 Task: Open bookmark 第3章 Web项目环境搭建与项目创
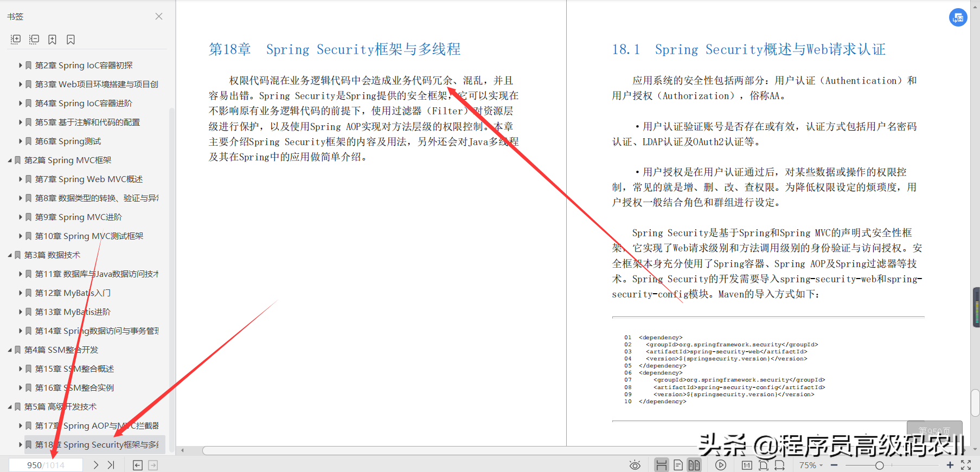(x=97, y=84)
